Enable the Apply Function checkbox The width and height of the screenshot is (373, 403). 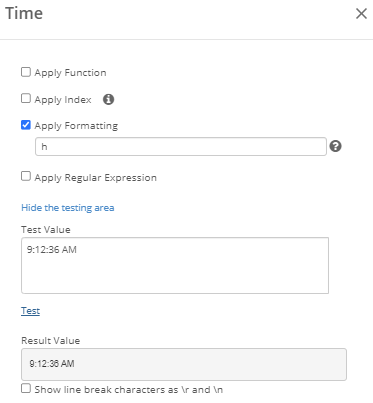[26, 72]
